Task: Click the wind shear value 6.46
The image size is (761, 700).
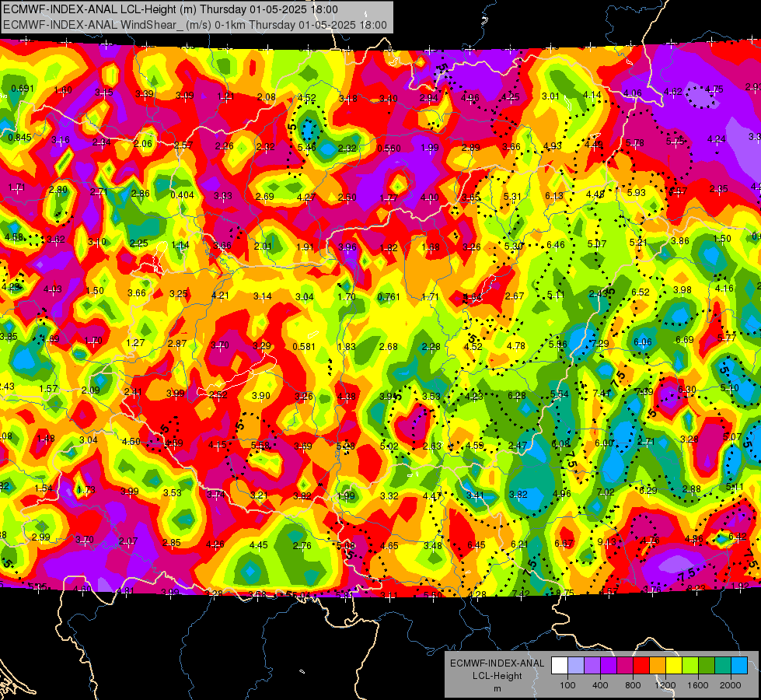Action: pyautogui.click(x=556, y=245)
